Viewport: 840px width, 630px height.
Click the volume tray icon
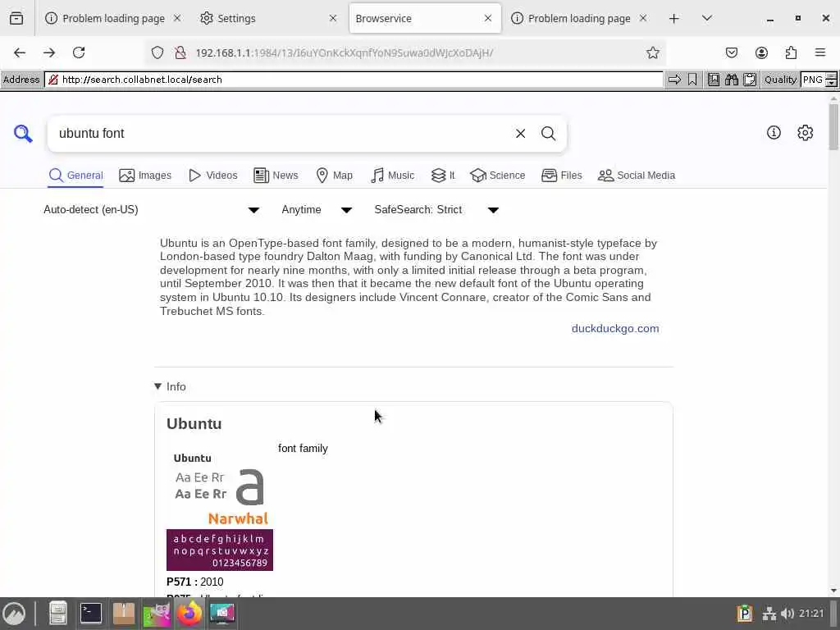click(787, 614)
